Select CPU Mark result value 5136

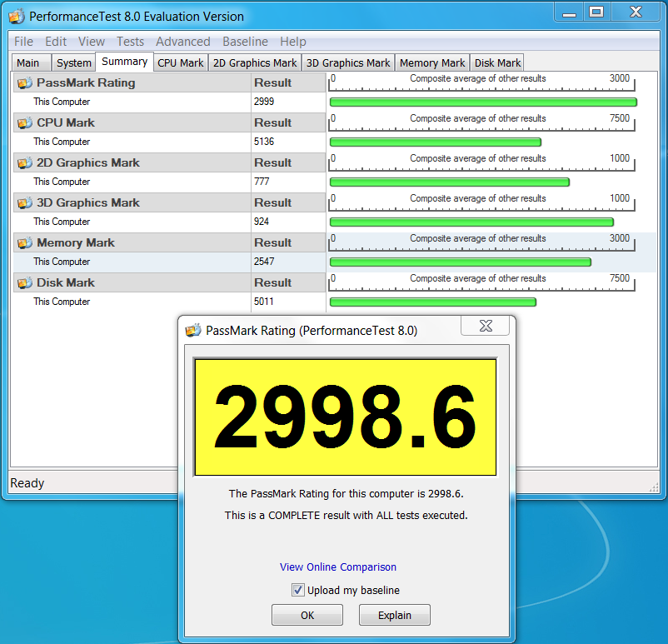pos(264,142)
